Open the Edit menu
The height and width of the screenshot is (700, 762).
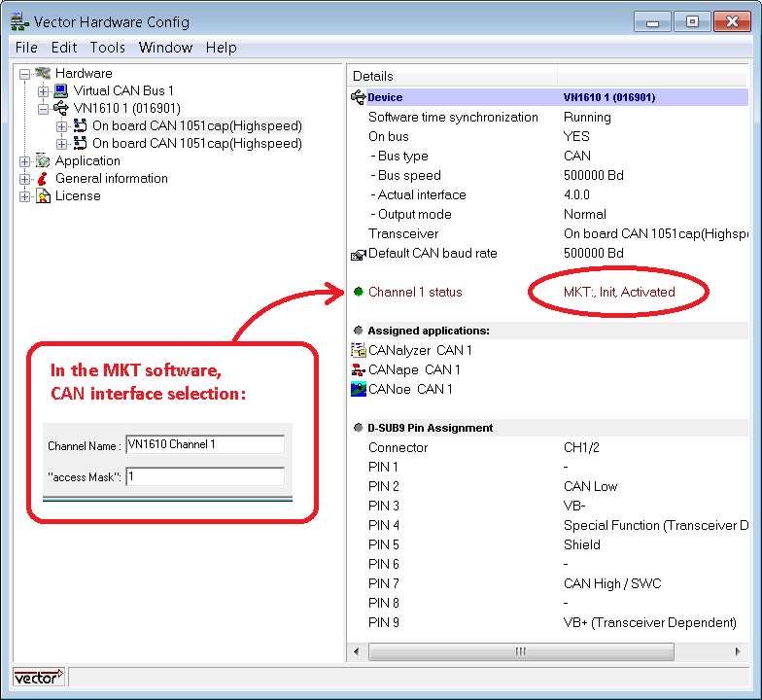(x=64, y=48)
